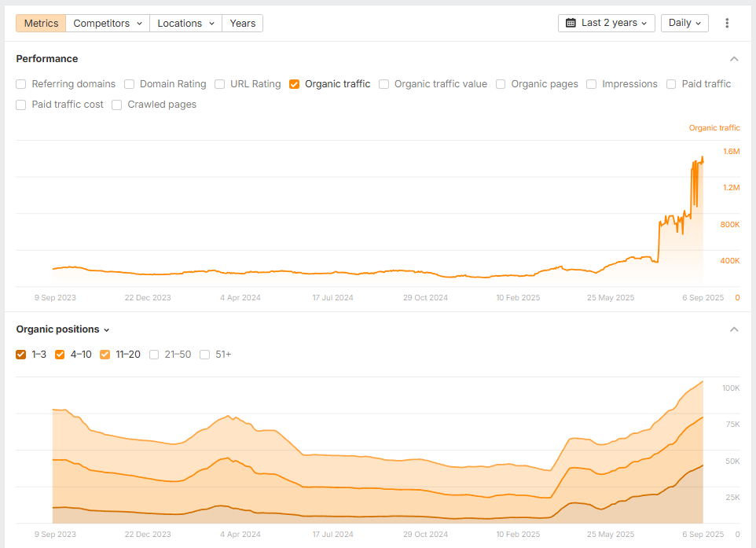Tick the Impressions checkbox
The image size is (756, 548).
[x=592, y=84]
